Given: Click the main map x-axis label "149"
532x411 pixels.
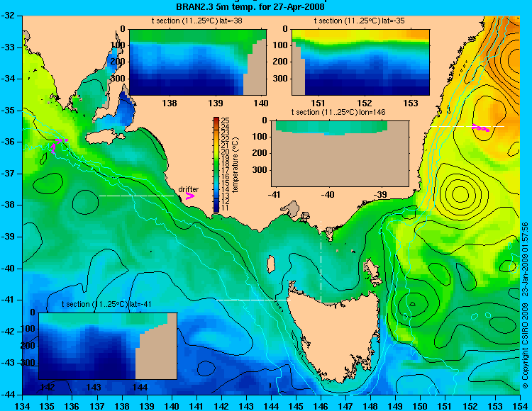Looking at the screenshot, I should click(396, 406).
